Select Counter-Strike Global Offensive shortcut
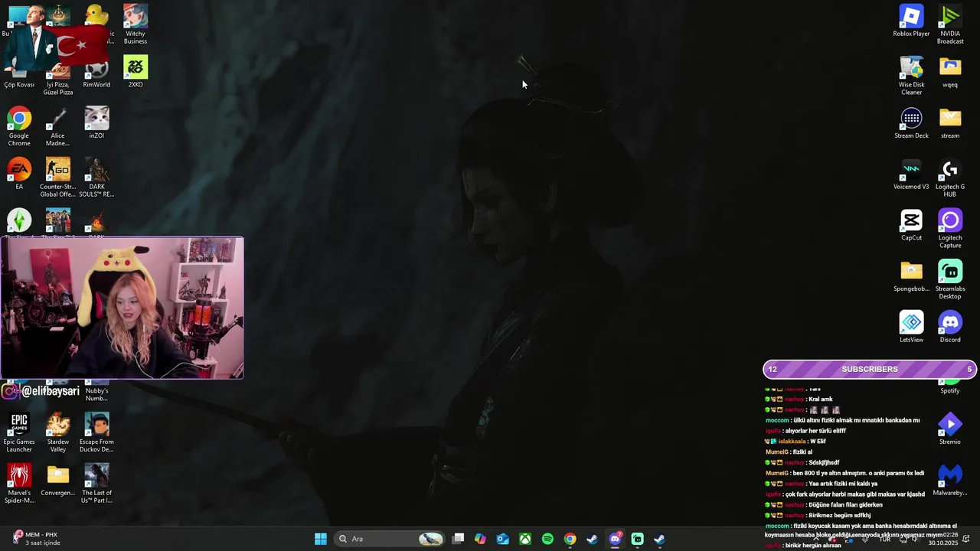This screenshot has width=980, height=551. click(58, 178)
